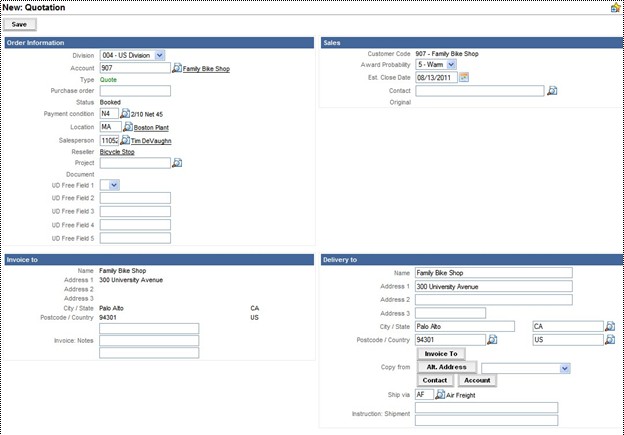Click the delivery Postcode lookup icon
The image size is (624, 435).
491,340
